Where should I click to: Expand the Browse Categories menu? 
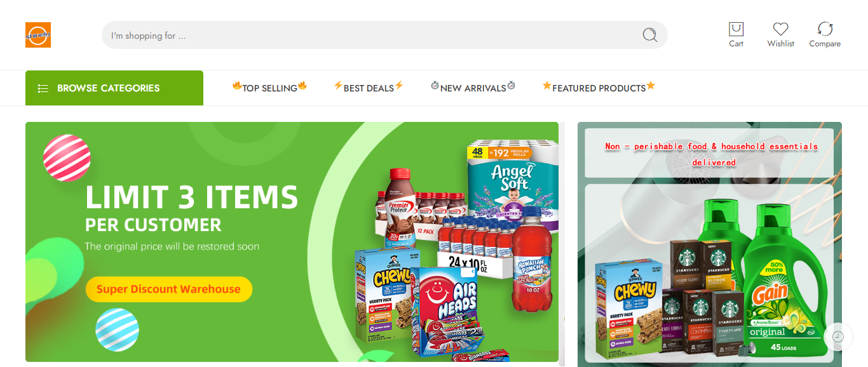click(x=114, y=88)
